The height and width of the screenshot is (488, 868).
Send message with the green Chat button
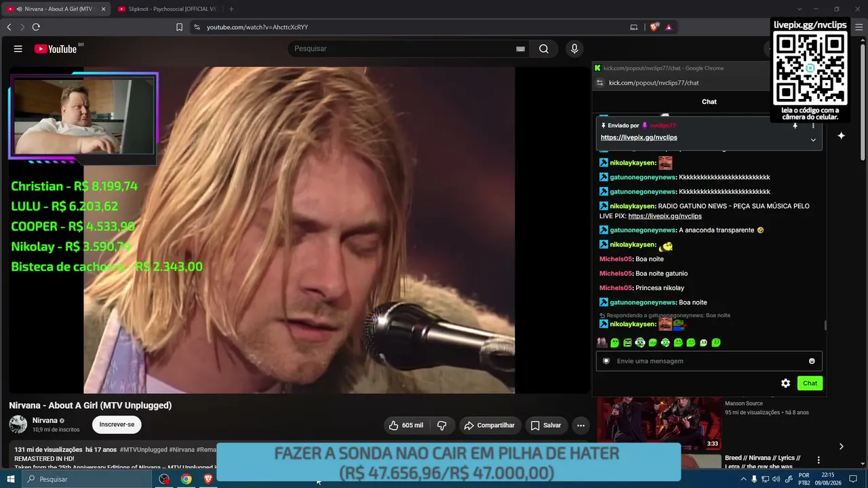(810, 384)
